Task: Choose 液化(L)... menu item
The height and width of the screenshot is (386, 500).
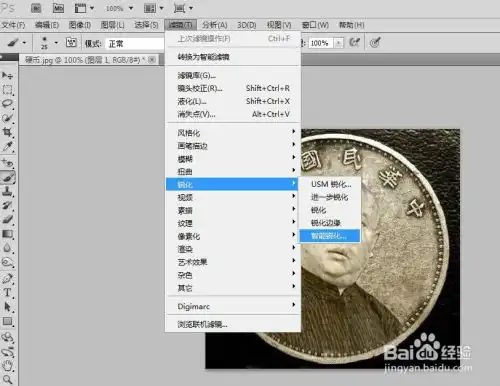Action: [232, 101]
